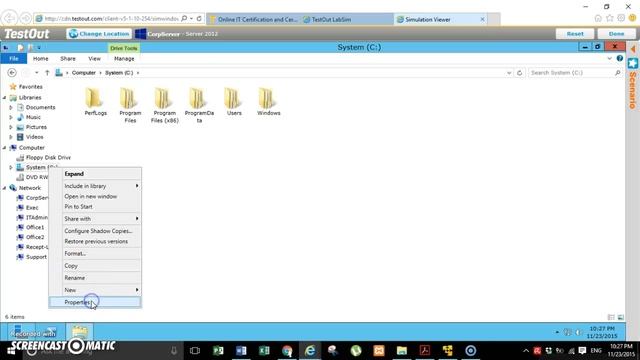This screenshot has width=640, height=360.
Task: Click the search magnifier in Search System (C:)
Action: (618, 73)
